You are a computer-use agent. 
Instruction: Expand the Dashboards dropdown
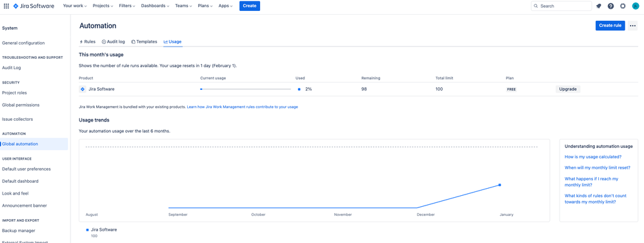tap(156, 6)
